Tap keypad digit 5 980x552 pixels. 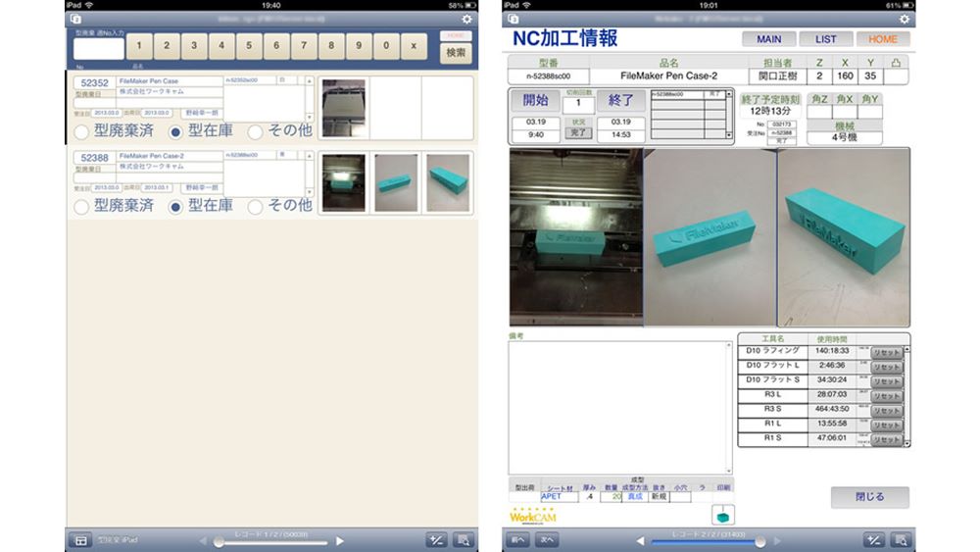point(249,46)
